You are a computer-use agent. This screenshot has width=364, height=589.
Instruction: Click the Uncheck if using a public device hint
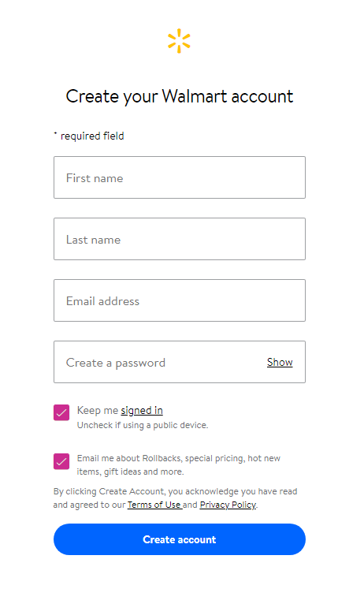click(143, 425)
